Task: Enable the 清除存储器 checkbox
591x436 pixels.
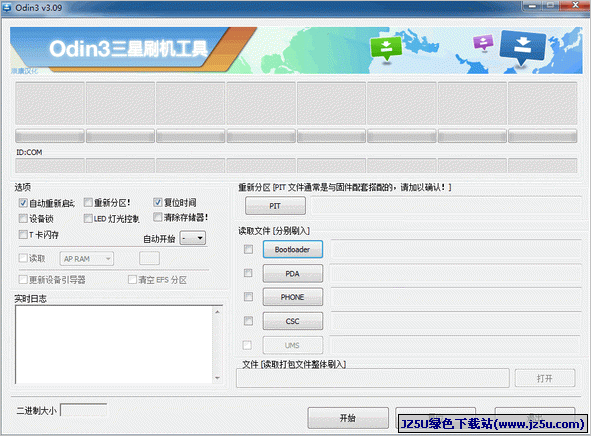Action: pos(158,217)
